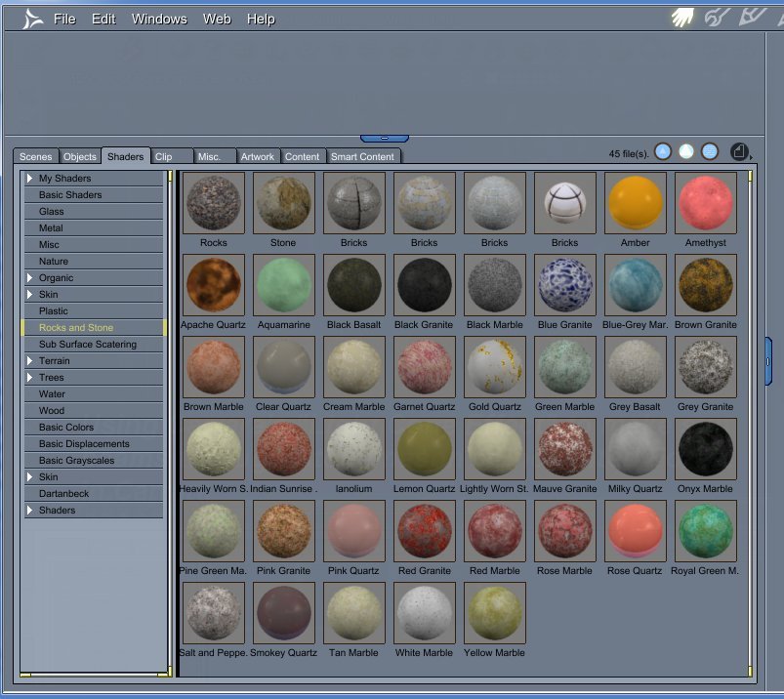The width and height of the screenshot is (784, 699).
Task: Click the striped list view icon in browser header
Action: point(710,151)
